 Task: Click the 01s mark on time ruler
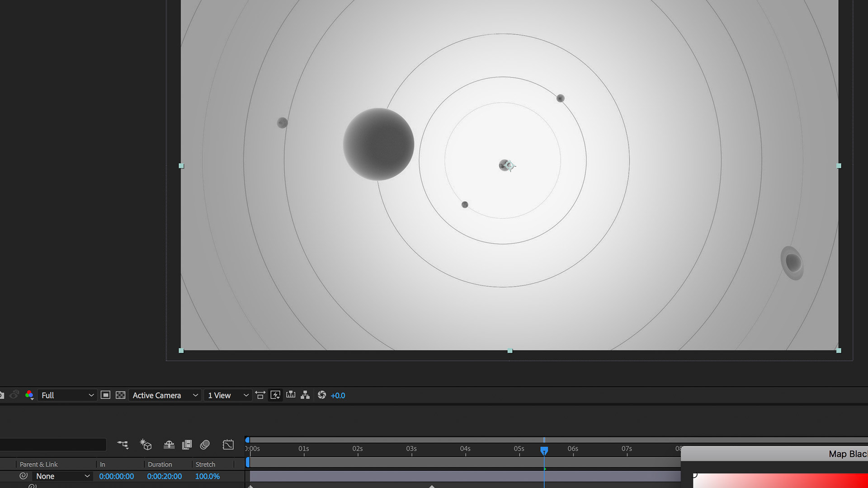(304, 449)
